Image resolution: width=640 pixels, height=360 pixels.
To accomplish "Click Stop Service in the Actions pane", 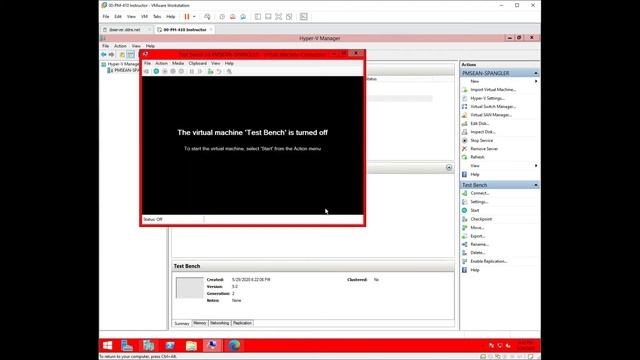I will point(482,140).
